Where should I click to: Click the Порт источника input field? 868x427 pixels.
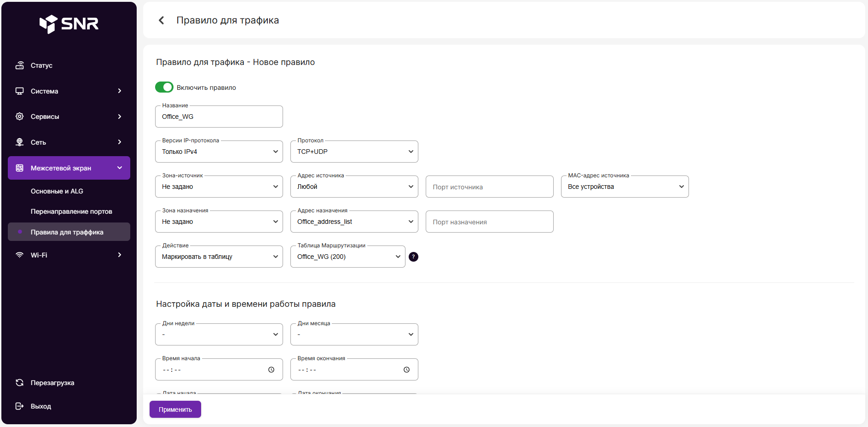coord(489,187)
